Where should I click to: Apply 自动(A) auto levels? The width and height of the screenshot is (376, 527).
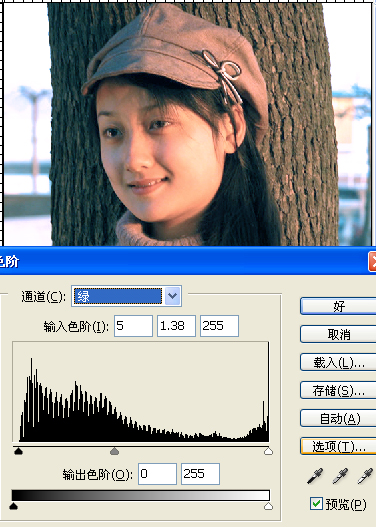click(338, 418)
